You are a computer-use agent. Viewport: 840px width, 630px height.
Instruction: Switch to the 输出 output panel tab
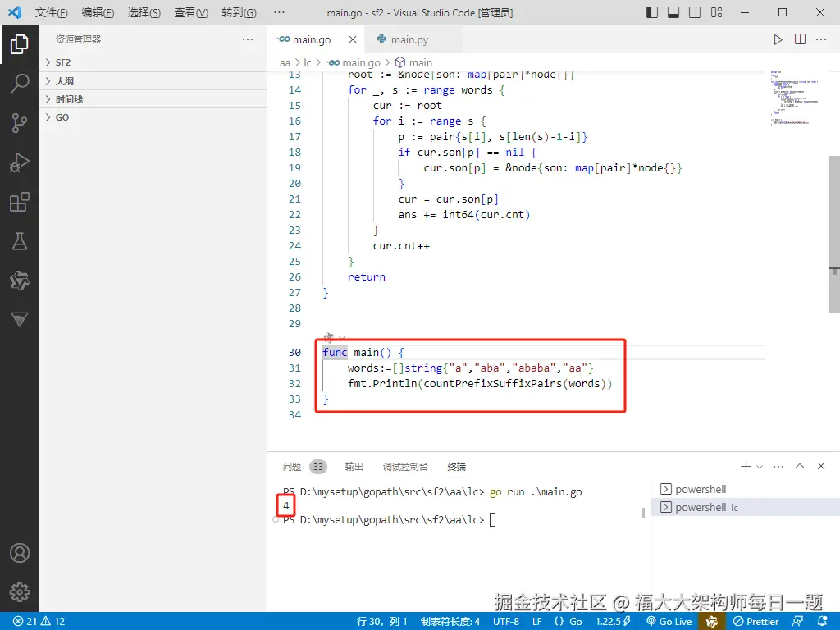354,467
